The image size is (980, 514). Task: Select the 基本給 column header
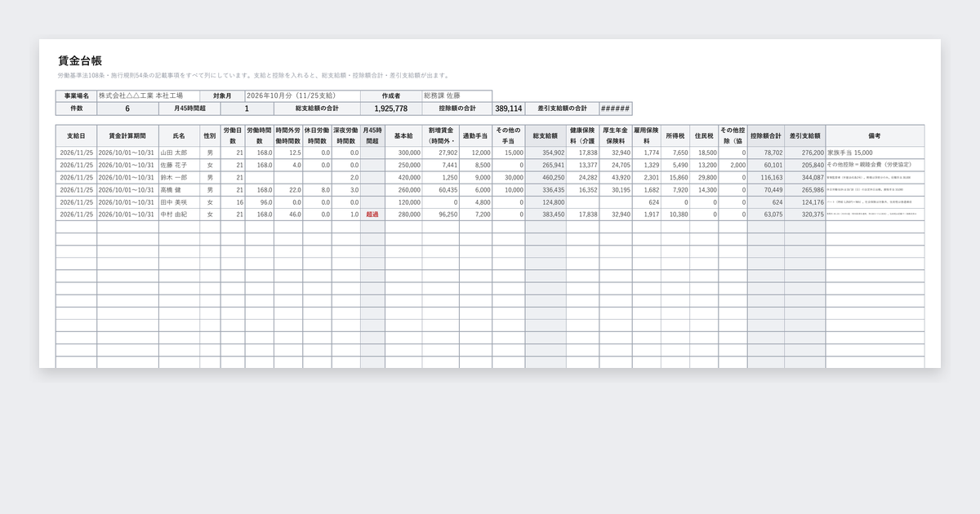[x=403, y=135]
